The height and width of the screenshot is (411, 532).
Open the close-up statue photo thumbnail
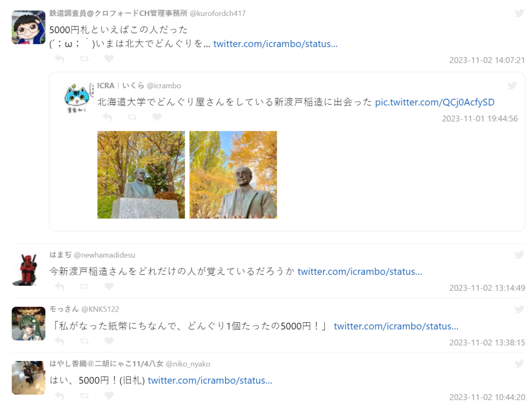pyautogui.click(x=233, y=175)
